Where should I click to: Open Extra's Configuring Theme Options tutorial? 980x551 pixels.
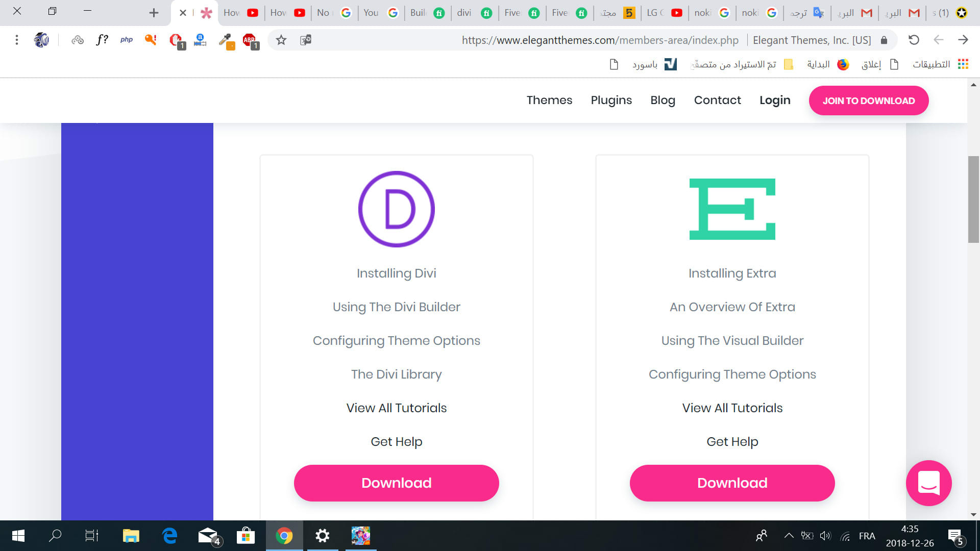tap(732, 374)
